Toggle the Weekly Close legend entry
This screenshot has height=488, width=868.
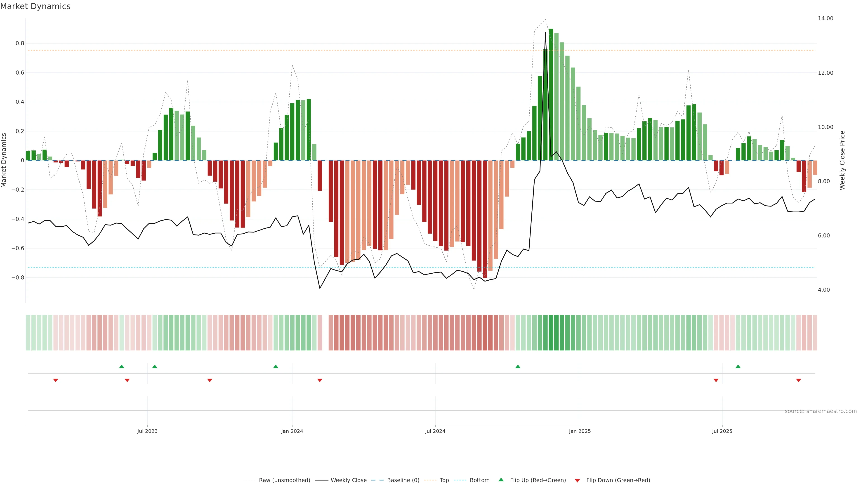(348, 480)
